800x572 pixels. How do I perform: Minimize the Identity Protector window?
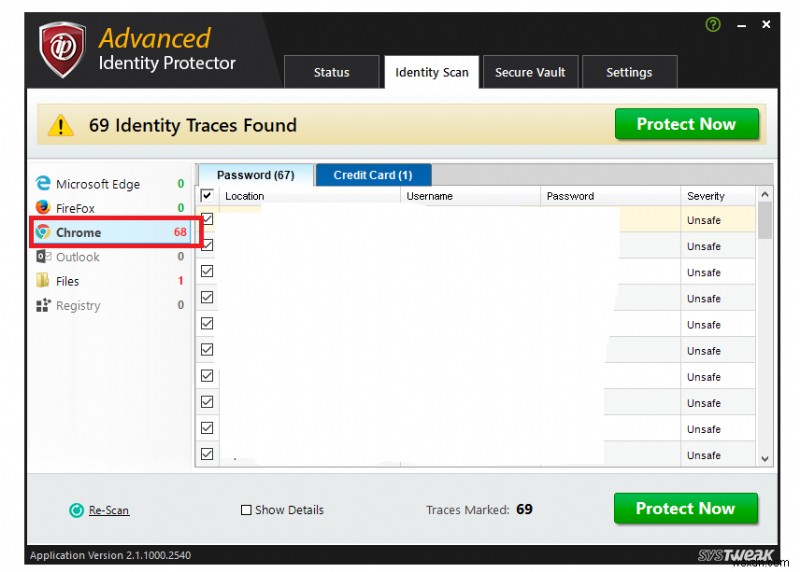point(741,25)
